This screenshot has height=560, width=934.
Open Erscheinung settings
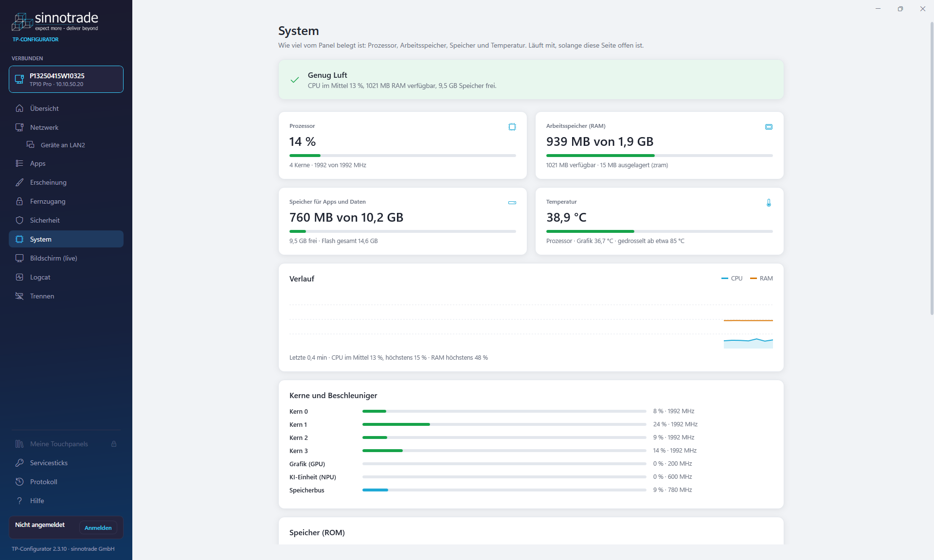tap(66, 182)
